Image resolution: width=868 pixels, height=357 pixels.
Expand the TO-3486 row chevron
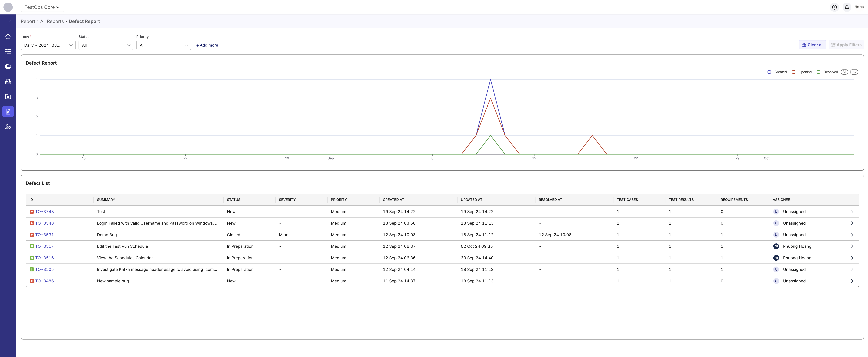click(x=852, y=281)
